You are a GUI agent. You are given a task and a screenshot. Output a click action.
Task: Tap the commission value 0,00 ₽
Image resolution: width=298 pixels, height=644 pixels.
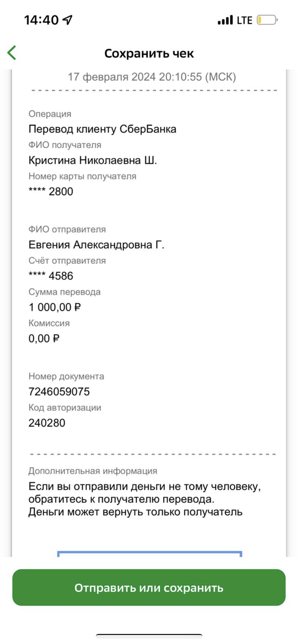point(44,338)
